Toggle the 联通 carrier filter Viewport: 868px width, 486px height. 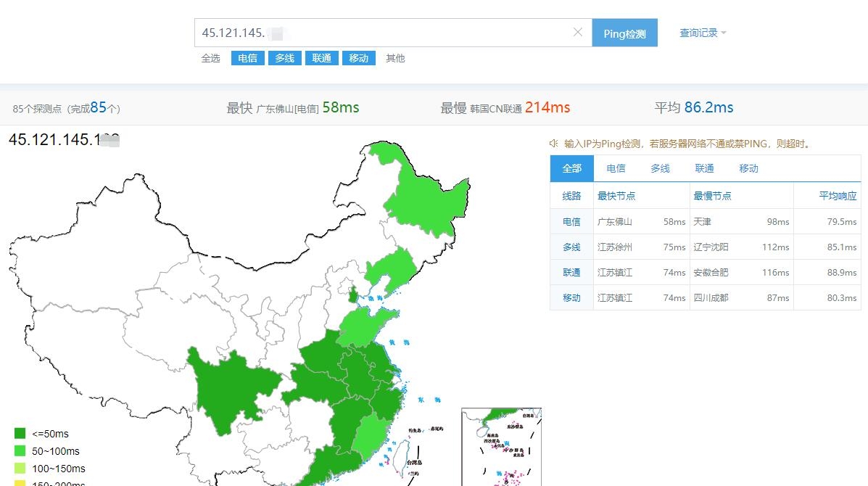[x=321, y=58]
